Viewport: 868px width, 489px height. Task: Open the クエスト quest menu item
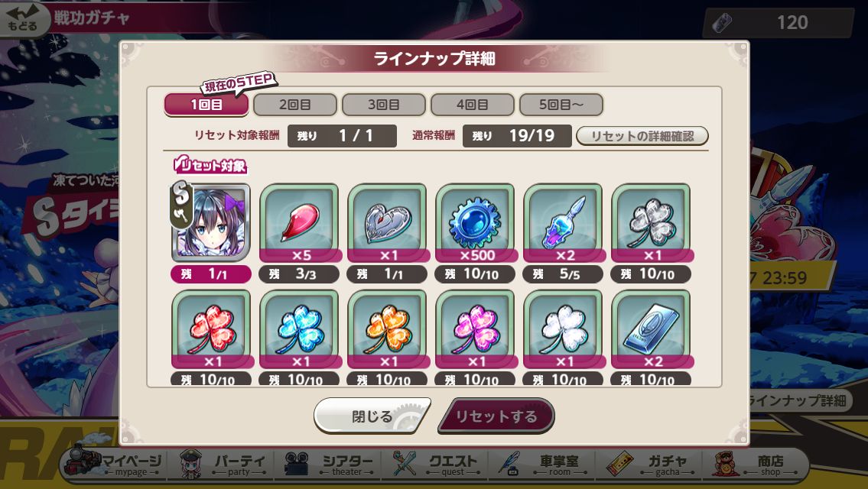[435, 464]
